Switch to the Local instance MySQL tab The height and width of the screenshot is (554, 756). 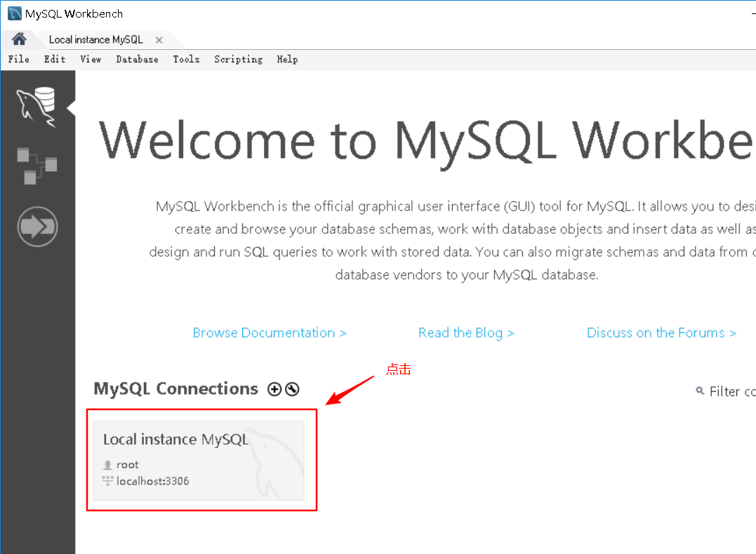click(x=96, y=39)
